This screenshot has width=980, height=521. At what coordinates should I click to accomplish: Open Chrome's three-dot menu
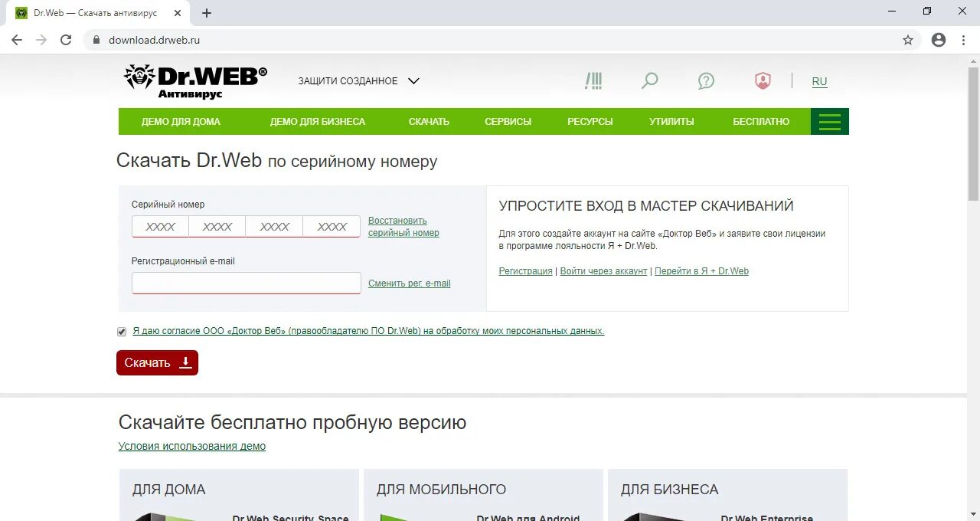(963, 40)
